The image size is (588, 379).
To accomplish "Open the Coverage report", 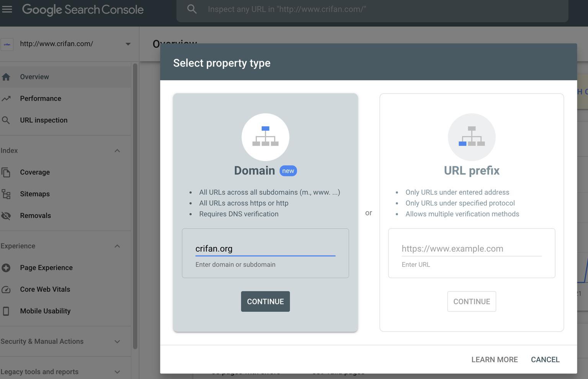I will point(65,172).
